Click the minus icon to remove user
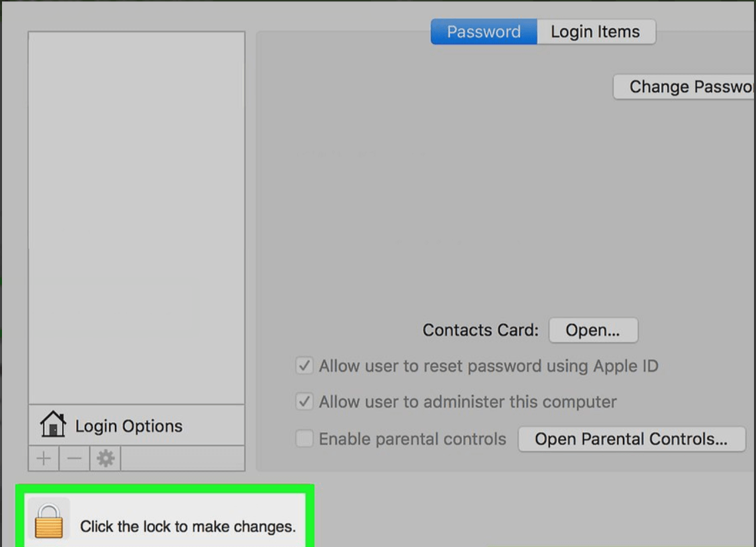 pyautogui.click(x=74, y=458)
